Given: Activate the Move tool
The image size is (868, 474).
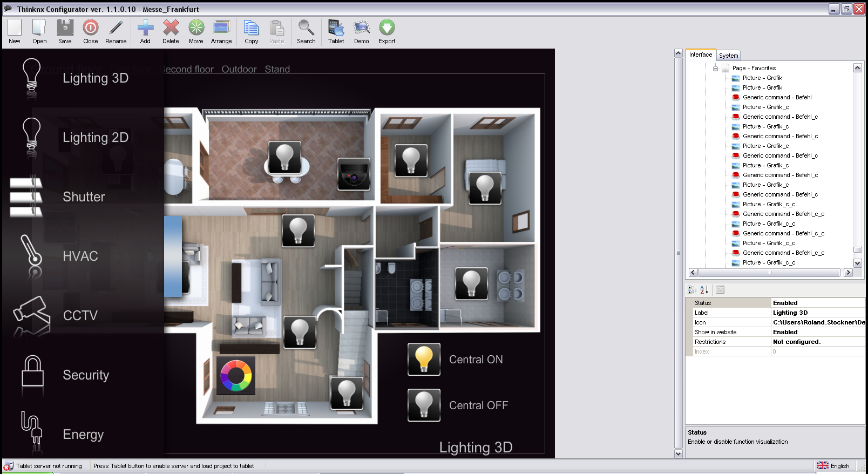Looking at the screenshot, I should point(196,31).
